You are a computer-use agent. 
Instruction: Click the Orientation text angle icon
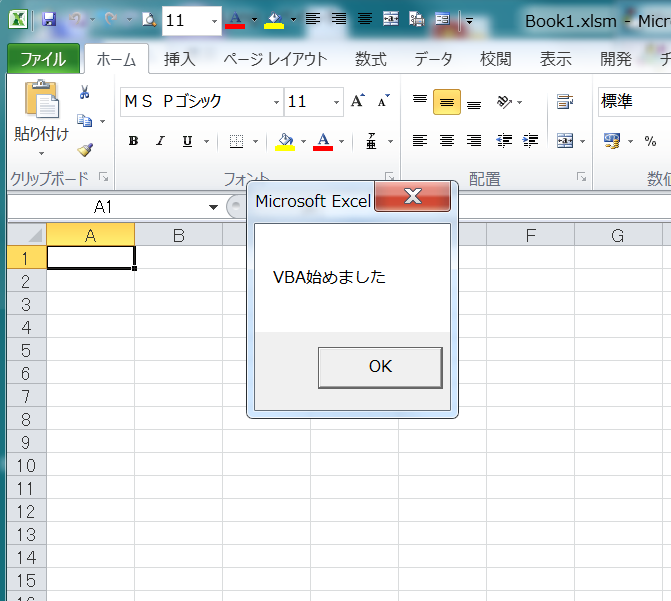pos(504,102)
